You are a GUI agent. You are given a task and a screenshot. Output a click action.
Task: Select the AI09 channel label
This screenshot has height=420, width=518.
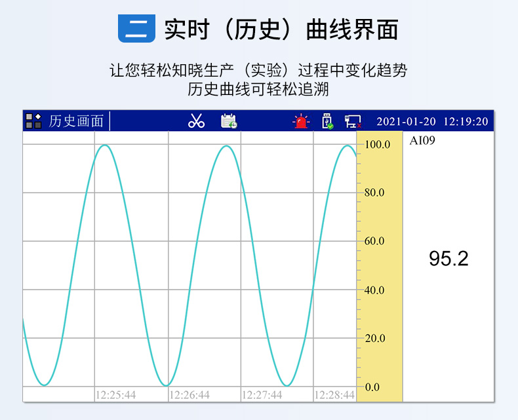(x=422, y=140)
